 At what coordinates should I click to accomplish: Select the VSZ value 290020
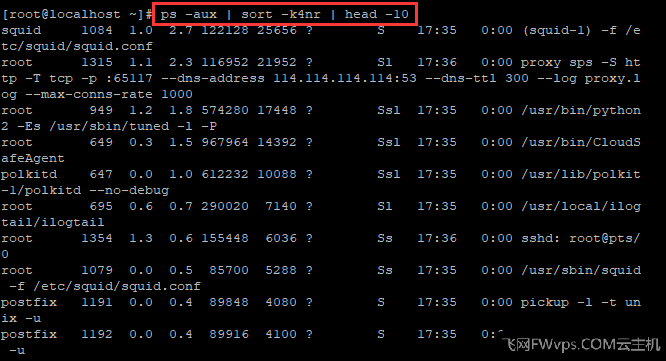(225, 206)
